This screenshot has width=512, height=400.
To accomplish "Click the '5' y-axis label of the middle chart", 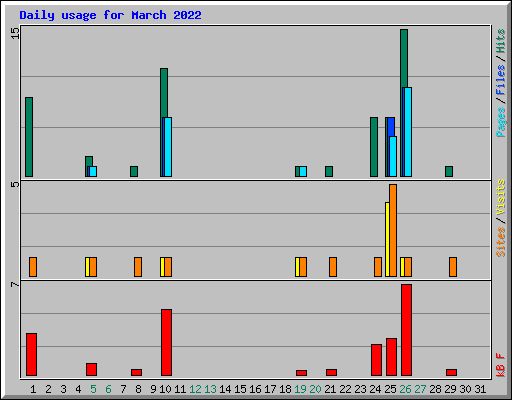I will click(15, 184).
